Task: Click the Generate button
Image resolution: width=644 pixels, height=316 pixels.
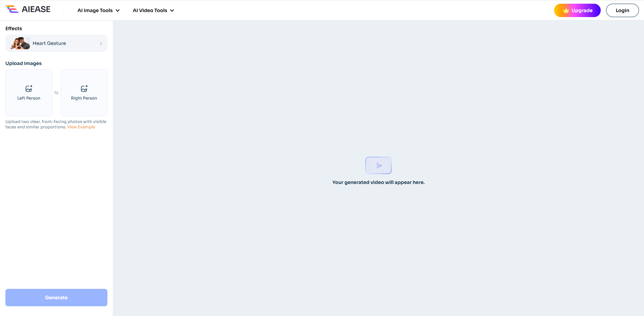Action: (x=56, y=298)
